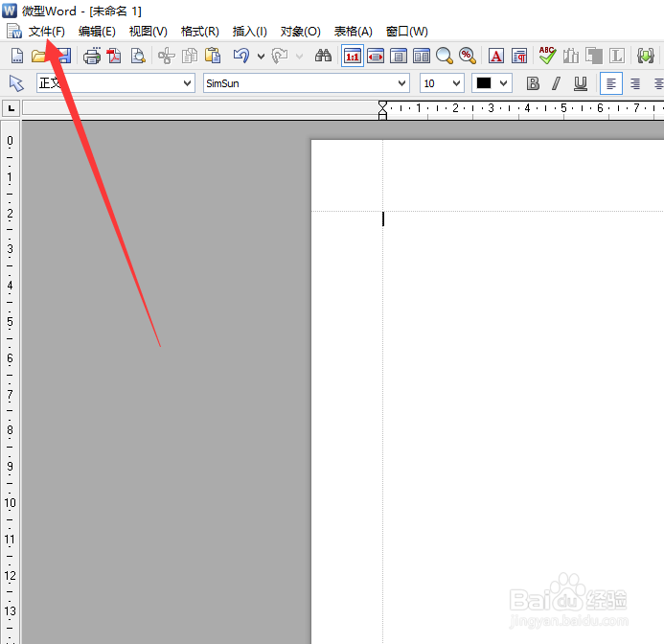
Task: Toggle italic formatting
Action: (x=557, y=83)
